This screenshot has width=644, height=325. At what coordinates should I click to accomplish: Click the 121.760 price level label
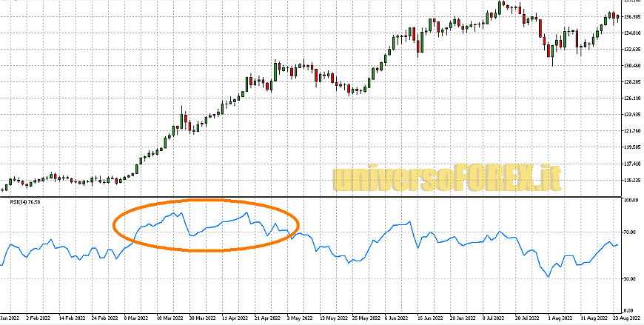[x=631, y=131]
